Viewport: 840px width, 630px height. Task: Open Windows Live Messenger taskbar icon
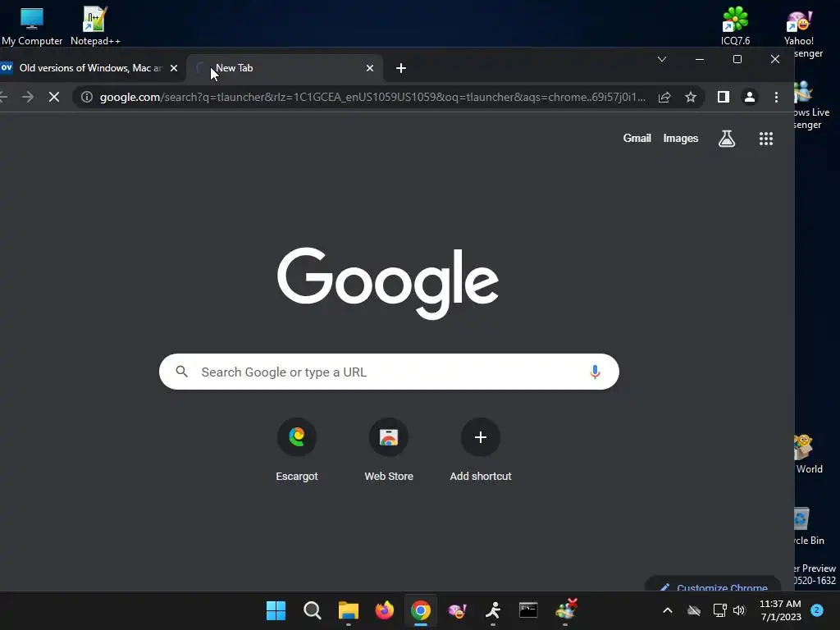566,609
